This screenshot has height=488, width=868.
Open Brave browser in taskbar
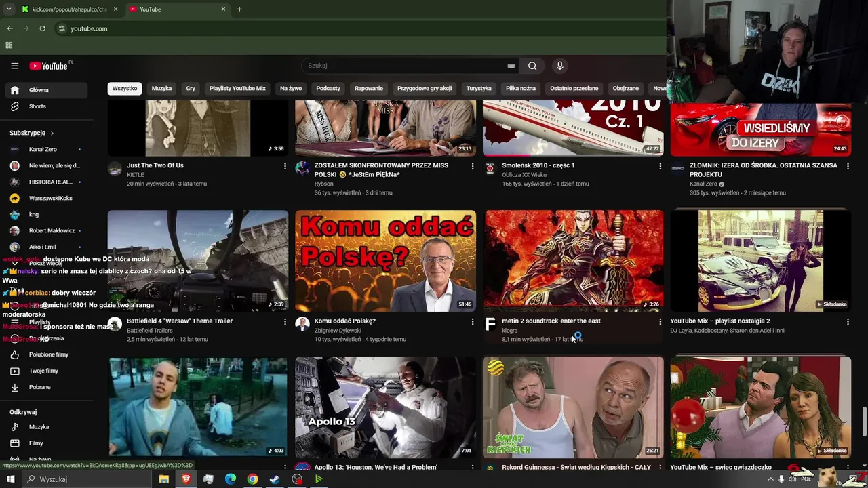pyautogui.click(x=186, y=479)
